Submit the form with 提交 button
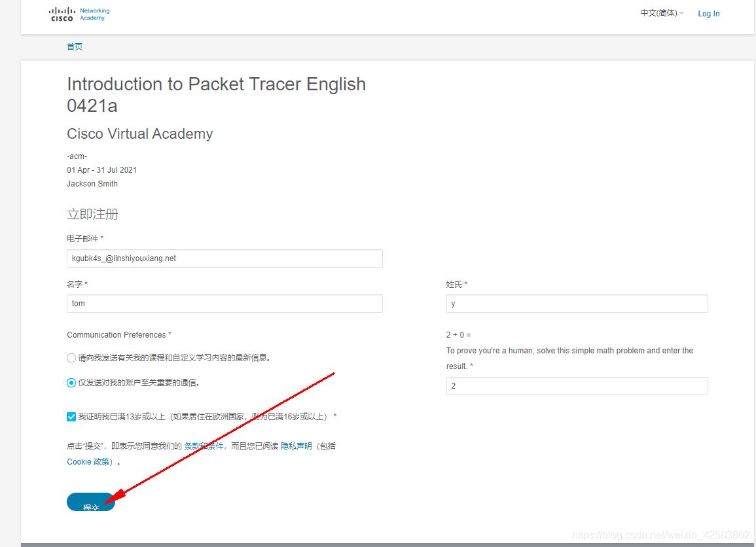The width and height of the screenshot is (756, 547). click(90, 502)
